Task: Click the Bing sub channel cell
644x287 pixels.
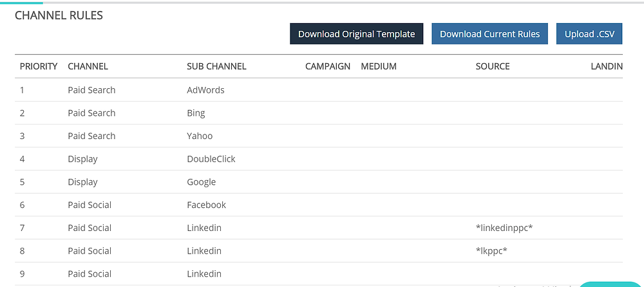Action: 196,113
